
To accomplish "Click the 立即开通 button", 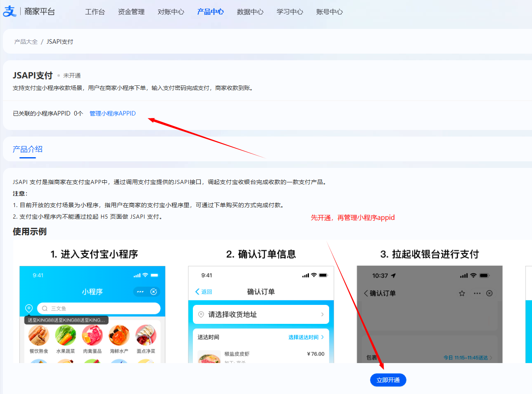I will (388, 380).
